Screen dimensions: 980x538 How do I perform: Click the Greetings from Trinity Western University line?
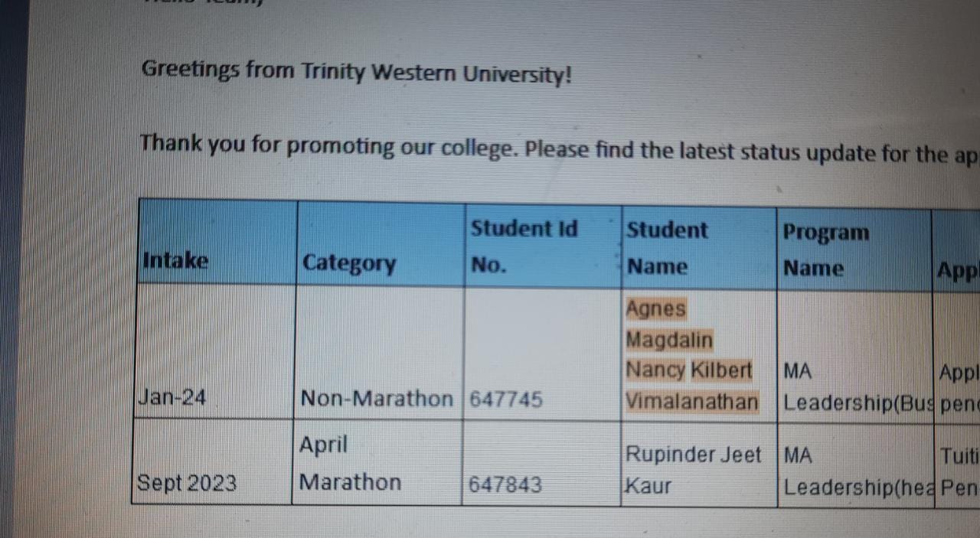(356, 72)
